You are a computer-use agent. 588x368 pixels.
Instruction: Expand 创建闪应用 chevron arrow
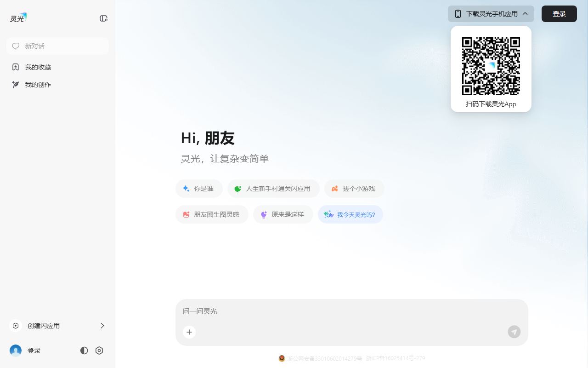pyautogui.click(x=102, y=326)
